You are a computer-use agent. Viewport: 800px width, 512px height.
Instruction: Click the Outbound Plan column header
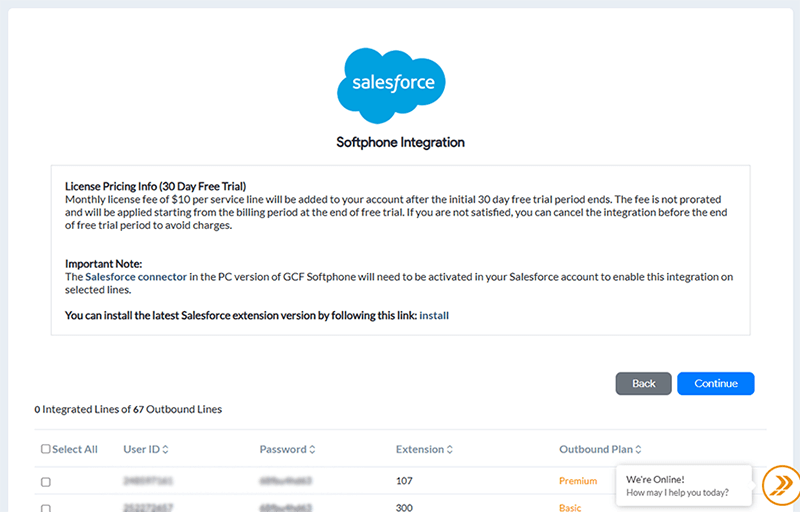pos(596,449)
